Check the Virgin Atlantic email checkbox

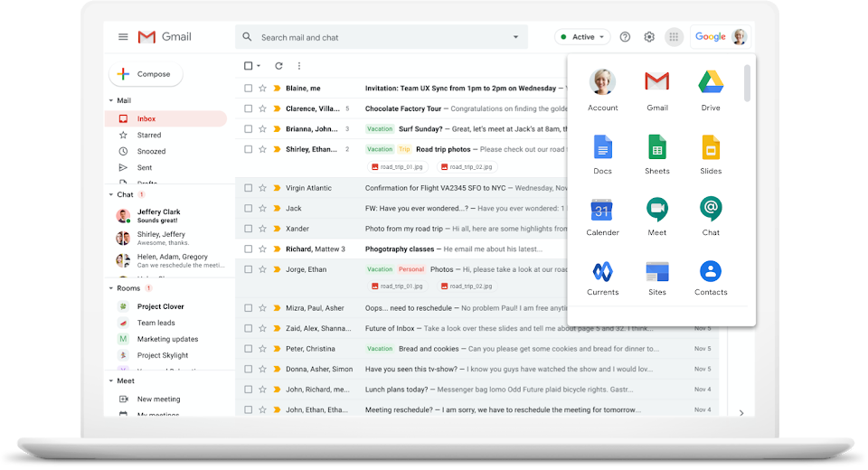click(x=248, y=188)
